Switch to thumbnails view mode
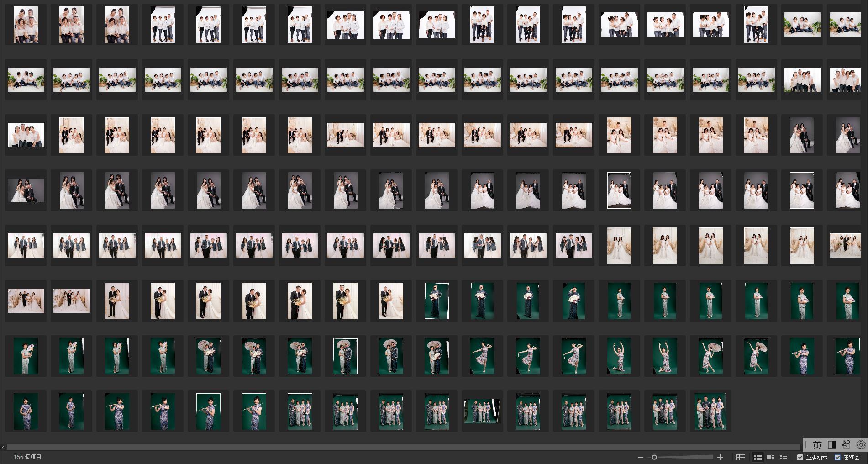 pyautogui.click(x=758, y=457)
